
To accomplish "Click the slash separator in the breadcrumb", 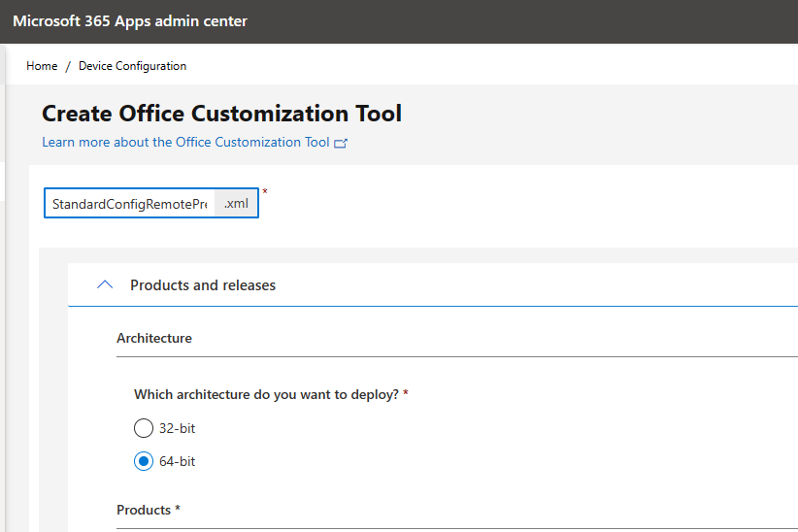I will tap(68, 66).
